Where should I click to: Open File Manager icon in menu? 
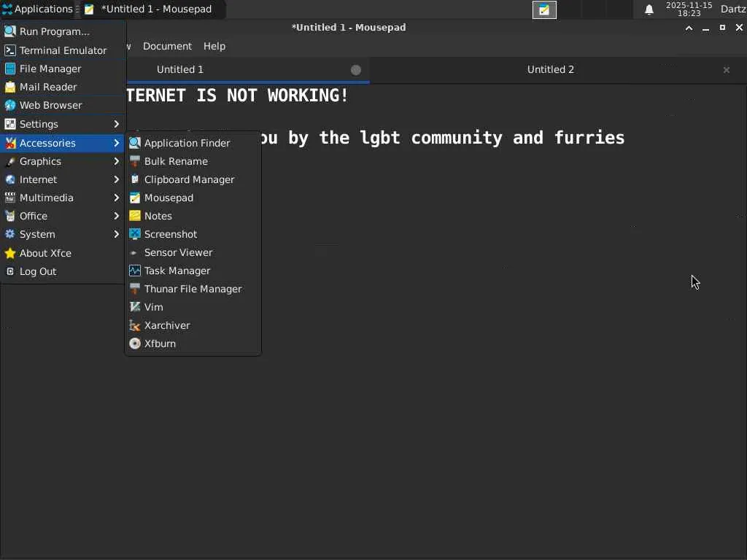coord(10,69)
